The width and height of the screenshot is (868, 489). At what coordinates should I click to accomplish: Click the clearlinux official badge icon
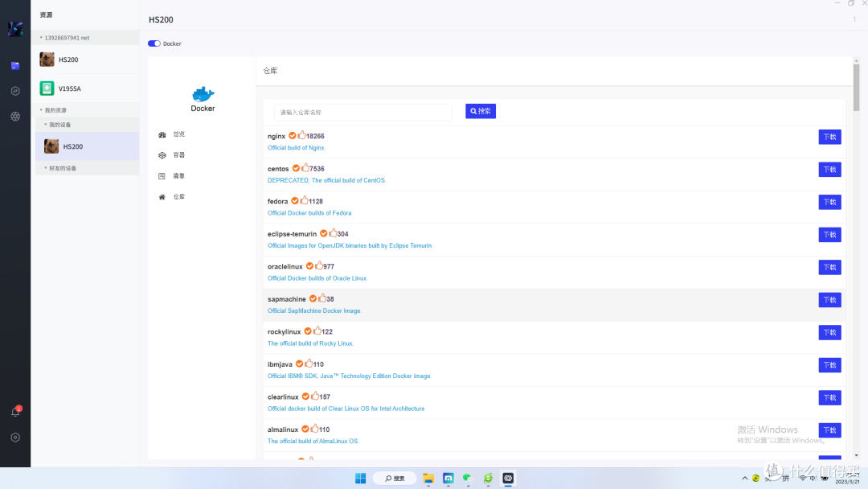[x=305, y=397]
